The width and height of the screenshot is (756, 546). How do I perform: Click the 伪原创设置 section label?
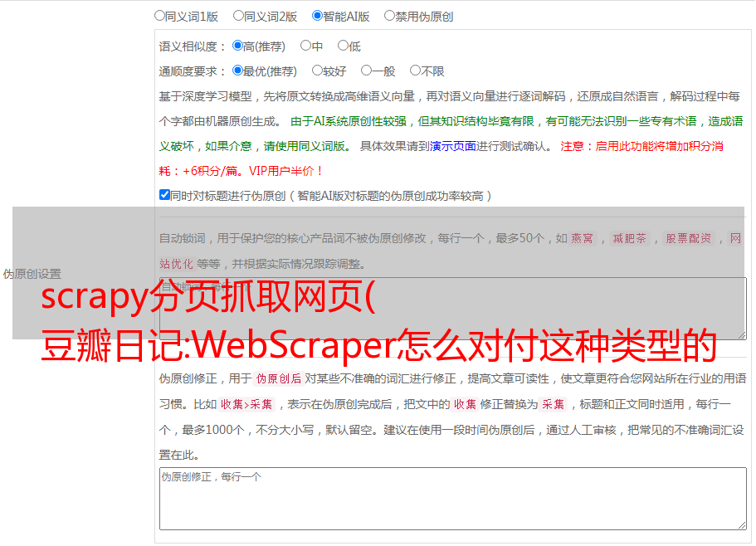(32, 274)
